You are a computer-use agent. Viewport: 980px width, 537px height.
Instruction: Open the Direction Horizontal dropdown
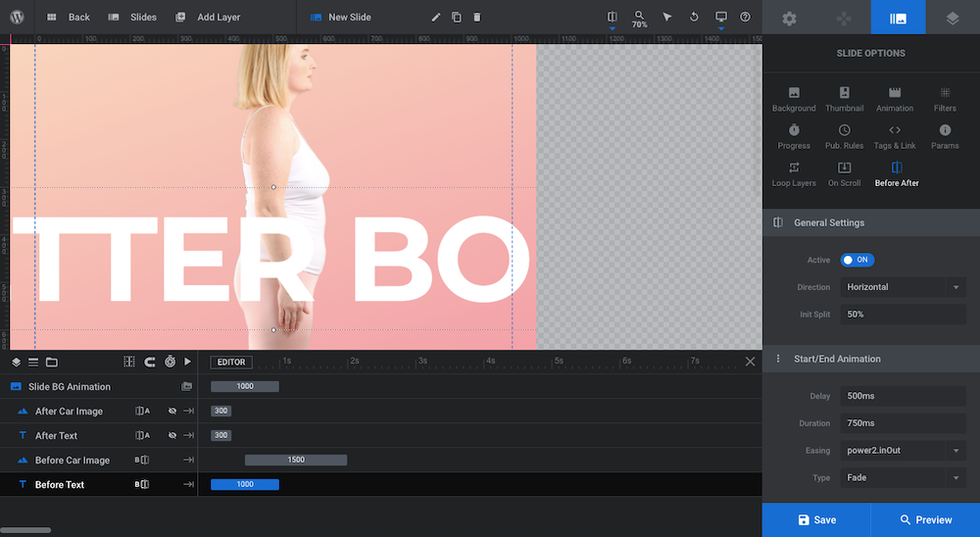coord(904,287)
